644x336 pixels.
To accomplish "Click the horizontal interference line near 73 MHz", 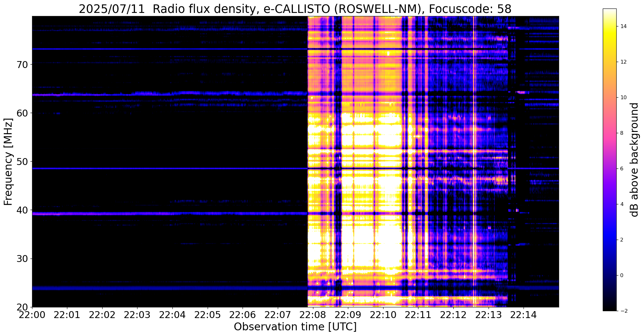I will pos(170,49).
